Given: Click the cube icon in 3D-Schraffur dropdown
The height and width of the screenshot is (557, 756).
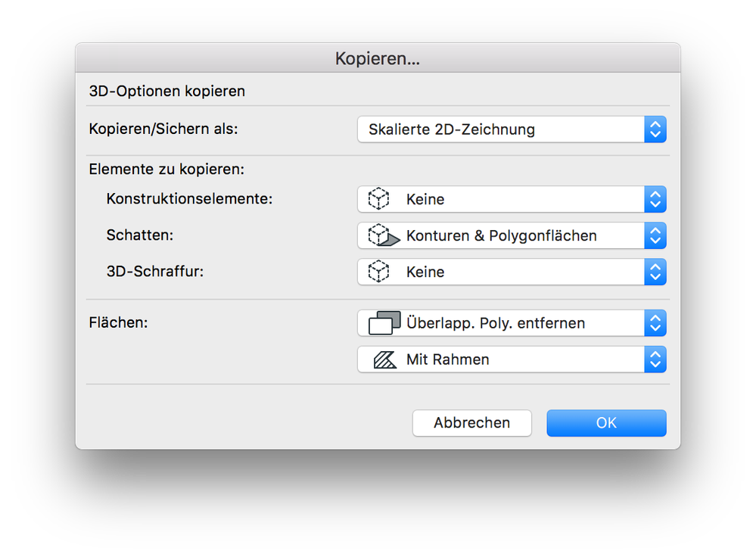Looking at the screenshot, I should (378, 272).
